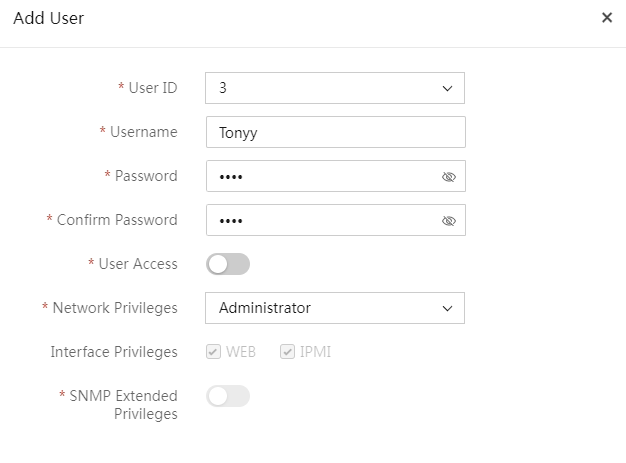Click the Interface Privileges label text
Image resolution: width=626 pixels, height=463 pixels.
pos(114,352)
